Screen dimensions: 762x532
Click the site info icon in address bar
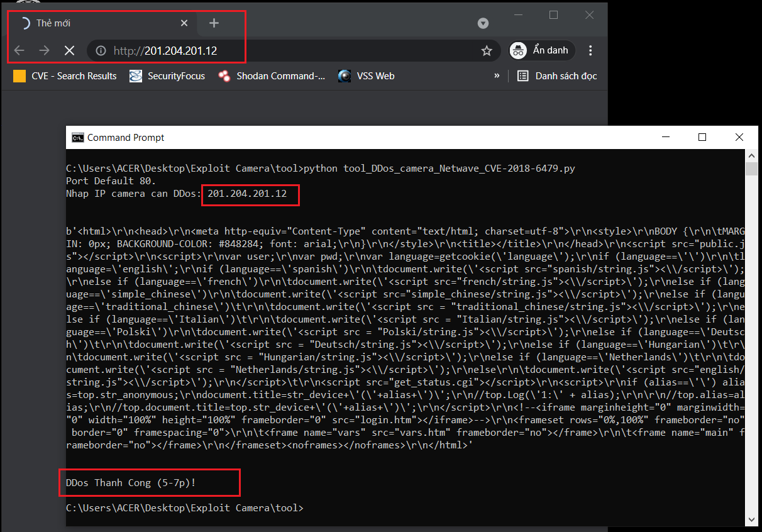point(101,51)
